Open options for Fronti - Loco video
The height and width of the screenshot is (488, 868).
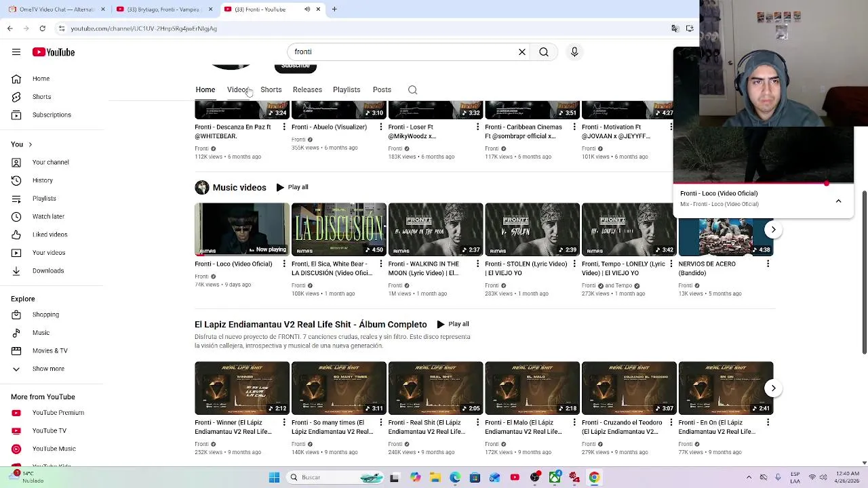point(284,264)
